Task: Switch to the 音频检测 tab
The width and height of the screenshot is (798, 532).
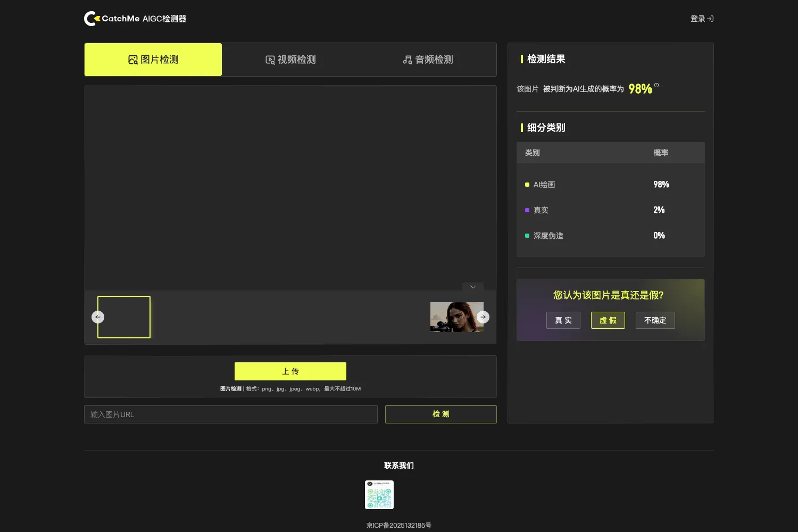Action: tap(428, 60)
